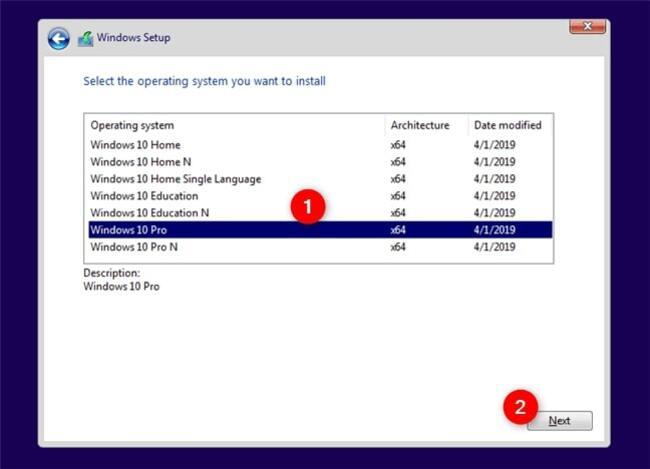Click the Description value Windows 10 Pro

121,286
